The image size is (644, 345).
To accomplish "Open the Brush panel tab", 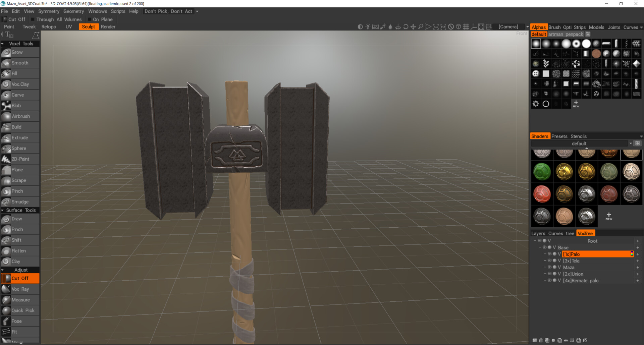I will [x=554, y=27].
